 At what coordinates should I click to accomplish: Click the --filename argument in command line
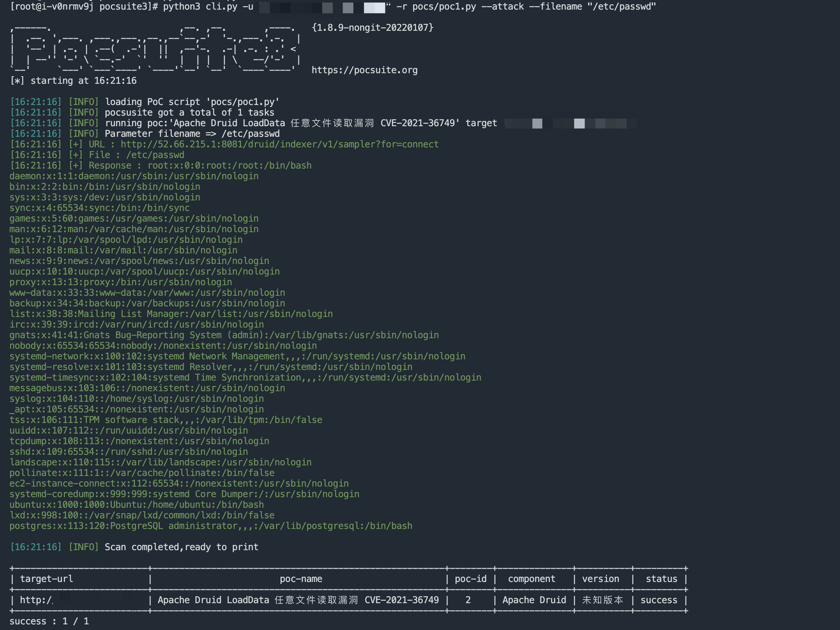tap(555, 7)
